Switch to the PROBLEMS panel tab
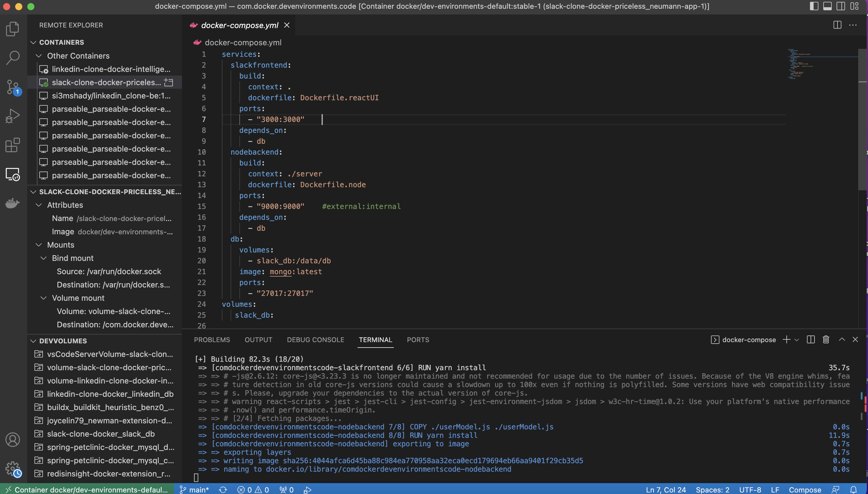868x494 pixels. (212, 340)
